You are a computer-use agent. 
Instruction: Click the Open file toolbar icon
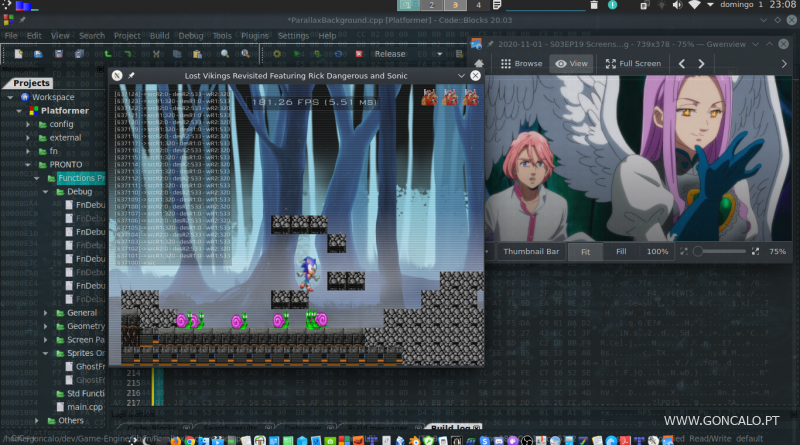(38, 54)
